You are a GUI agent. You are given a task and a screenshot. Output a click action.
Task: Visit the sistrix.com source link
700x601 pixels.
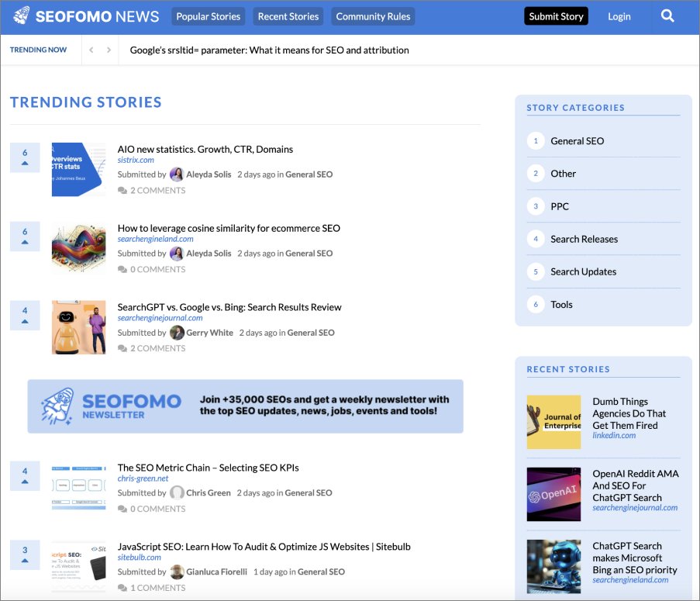[x=136, y=160]
